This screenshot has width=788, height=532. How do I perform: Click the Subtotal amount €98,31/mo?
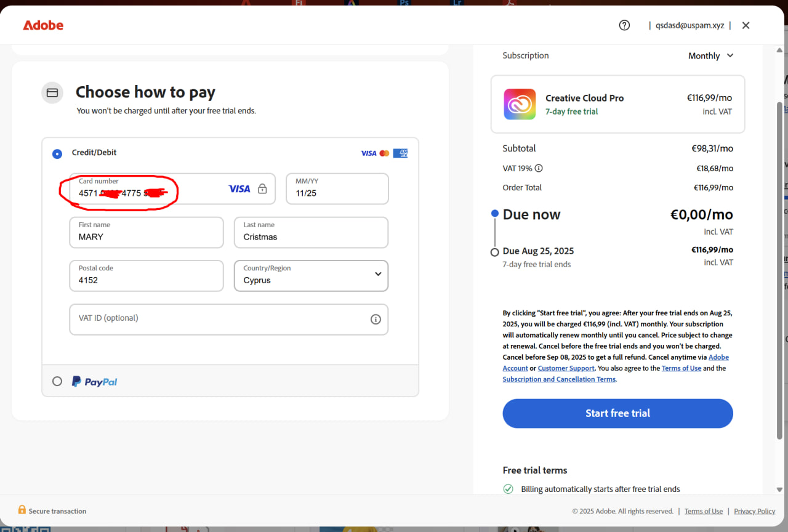pos(712,148)
